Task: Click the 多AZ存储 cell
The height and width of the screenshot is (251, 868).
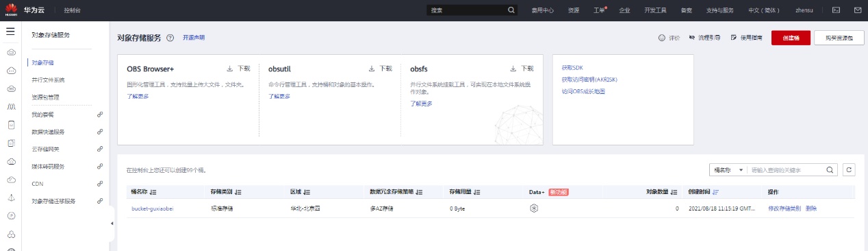Action: 382,208
